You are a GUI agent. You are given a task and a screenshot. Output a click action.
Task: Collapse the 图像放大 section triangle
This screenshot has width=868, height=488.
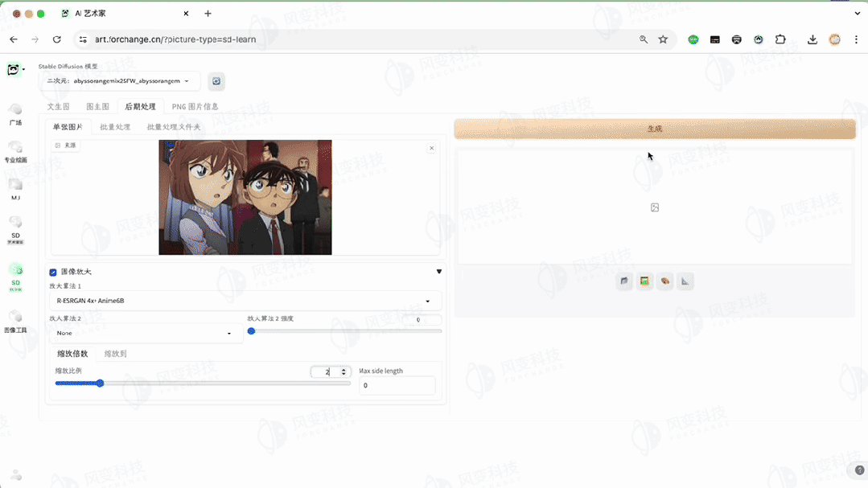[x=439, y=272]
